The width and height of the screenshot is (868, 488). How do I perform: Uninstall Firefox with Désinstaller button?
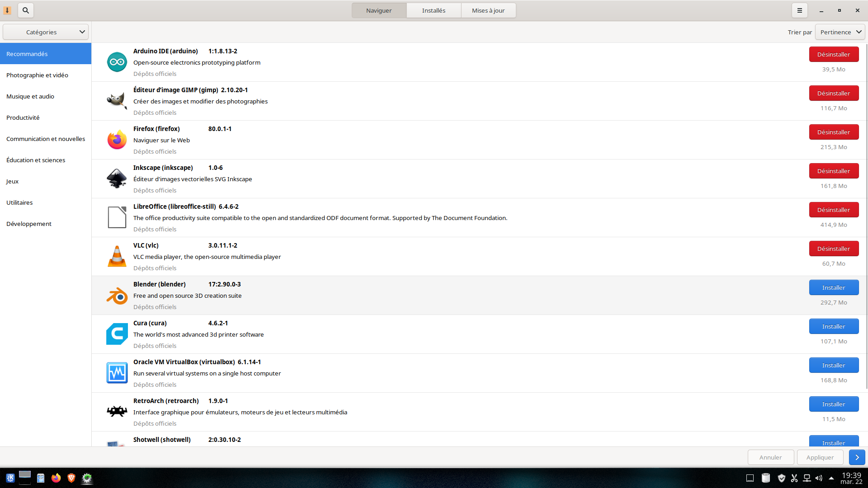point(834,132)
